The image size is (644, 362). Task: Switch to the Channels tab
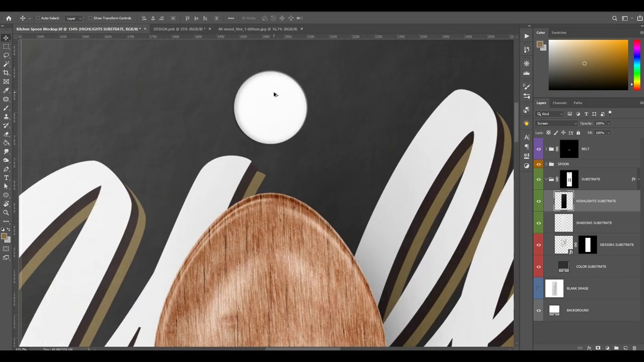click(559, 103)
